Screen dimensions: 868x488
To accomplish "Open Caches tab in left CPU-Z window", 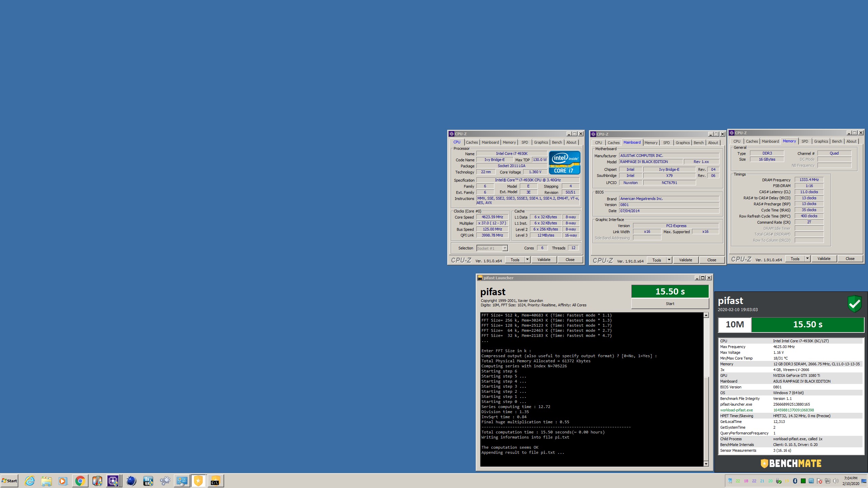I will click(x=472, y=142).
